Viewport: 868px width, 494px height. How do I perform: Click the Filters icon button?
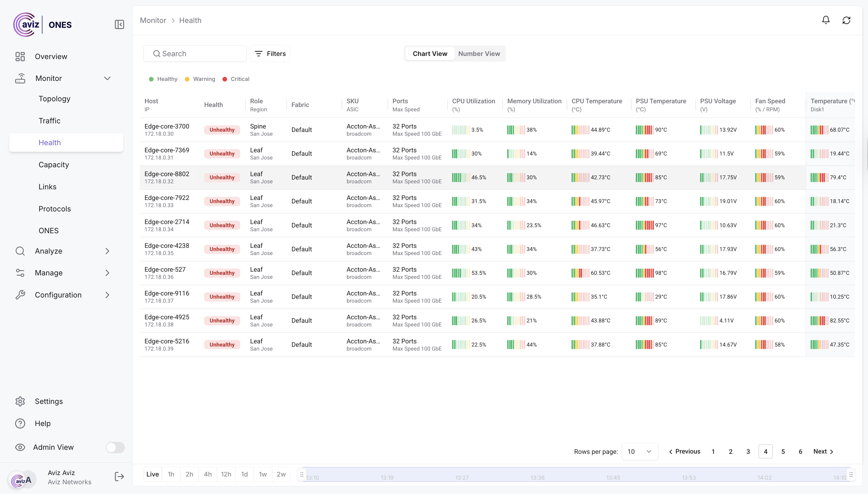pos(270,54)
